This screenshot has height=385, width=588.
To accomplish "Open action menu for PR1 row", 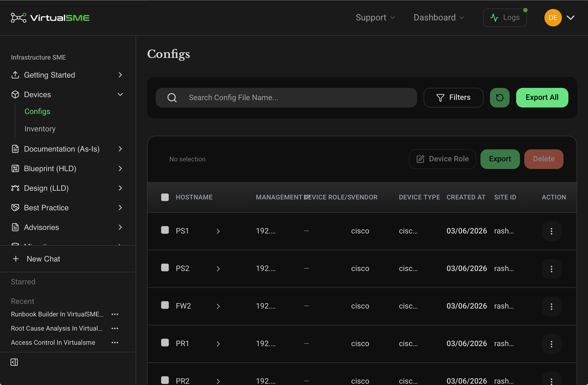I will [552, 344].
